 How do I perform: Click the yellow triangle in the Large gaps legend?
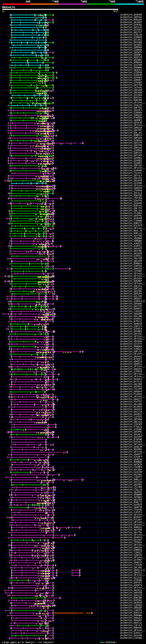coord(19,642)
